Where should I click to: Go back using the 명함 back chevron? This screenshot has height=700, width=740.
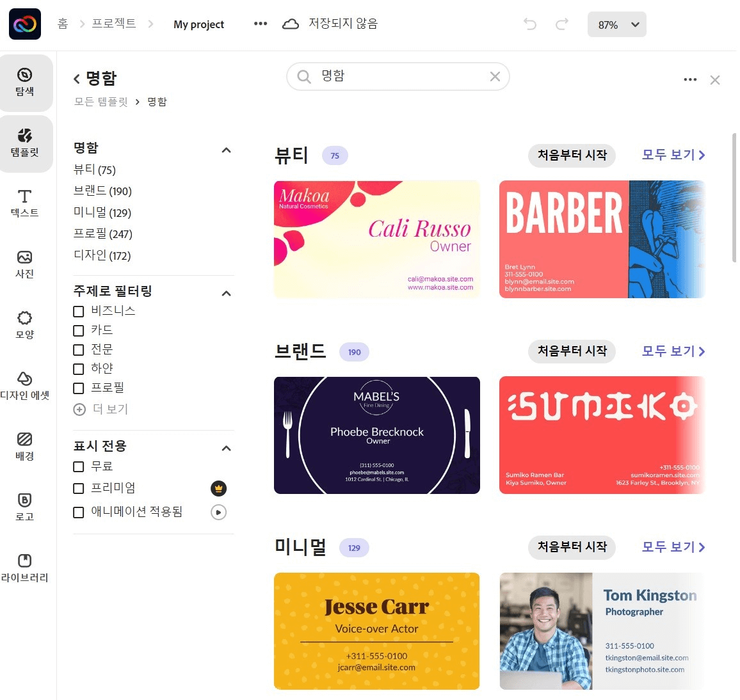(76, 79)
